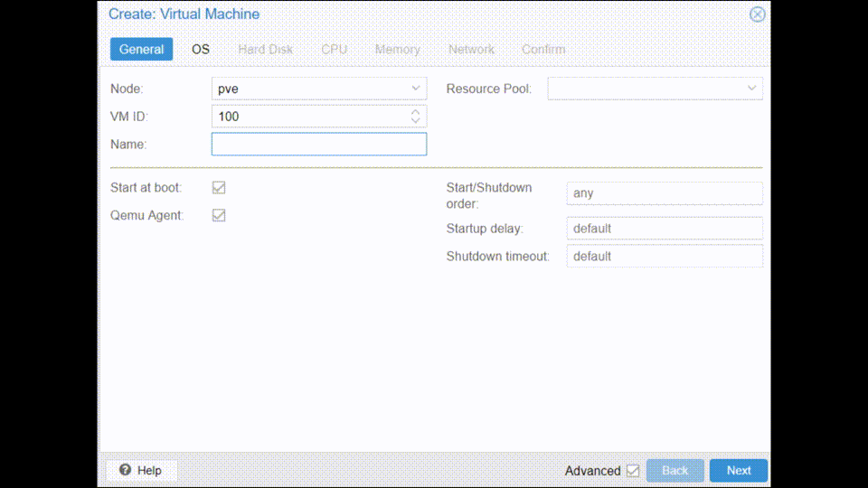
Task: Focus the Name text field
Action: tap(318, 145)
